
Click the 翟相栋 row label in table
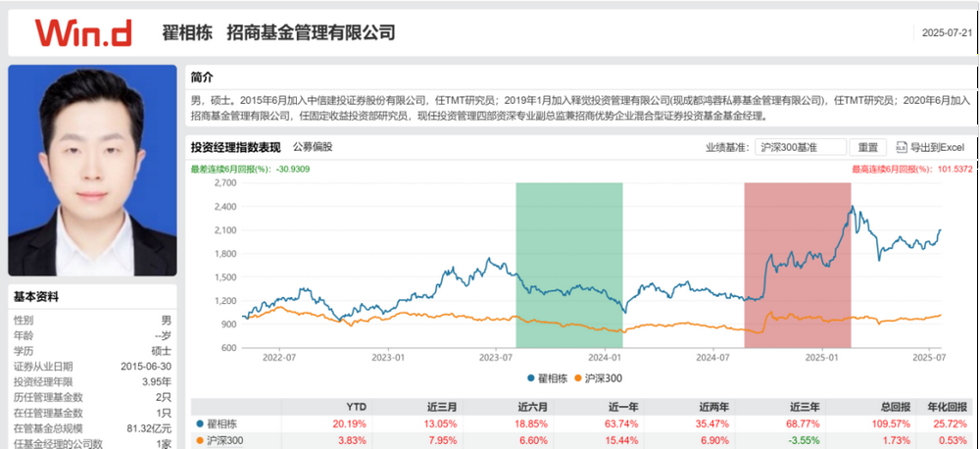pyautogui.click(x=222, y=424)
